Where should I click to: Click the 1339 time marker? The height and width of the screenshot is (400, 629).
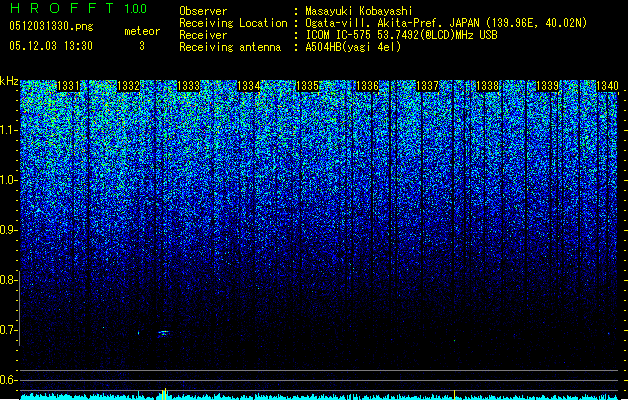(x=548, y=86)
